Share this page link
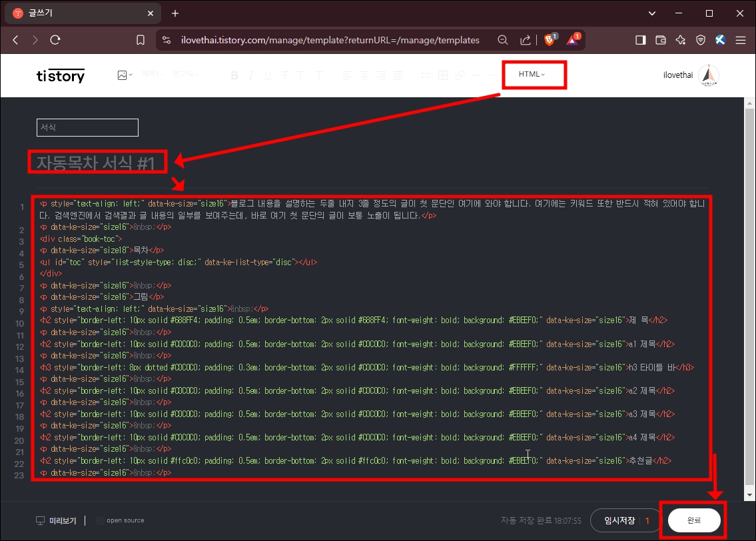Viewport: 756px width, 541px height. click(x=525, y=40)
